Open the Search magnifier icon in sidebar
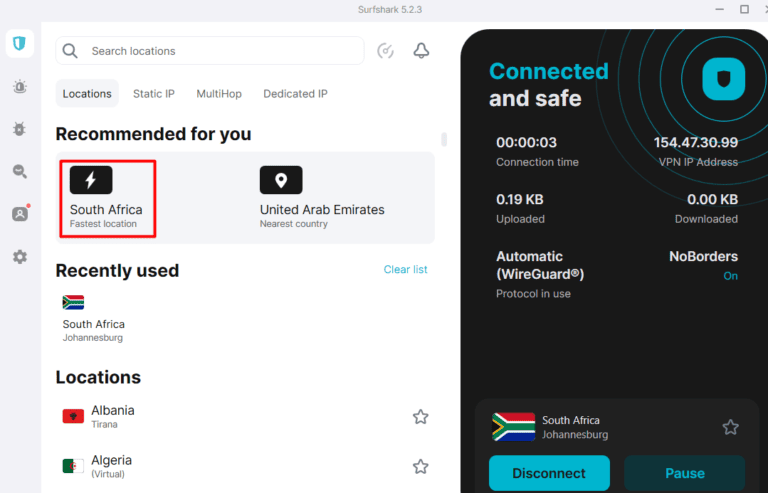This screenshot has width=768, height=493. (19, 171)
